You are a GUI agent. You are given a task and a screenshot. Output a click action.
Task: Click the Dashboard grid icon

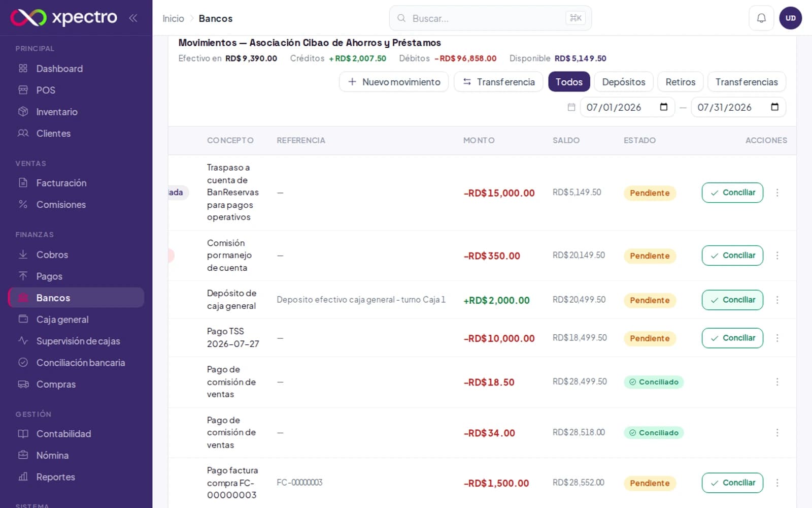(x=23, y=68)
